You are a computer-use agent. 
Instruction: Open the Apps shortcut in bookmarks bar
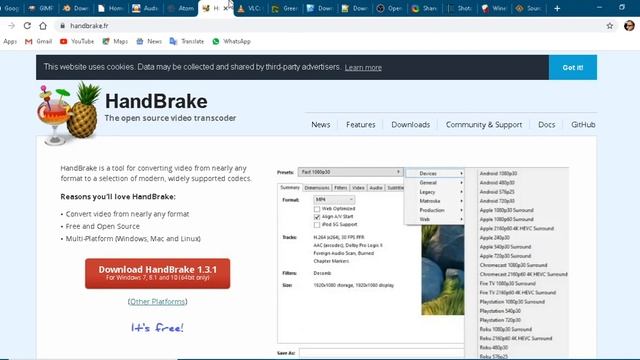(x=10, y=41)
